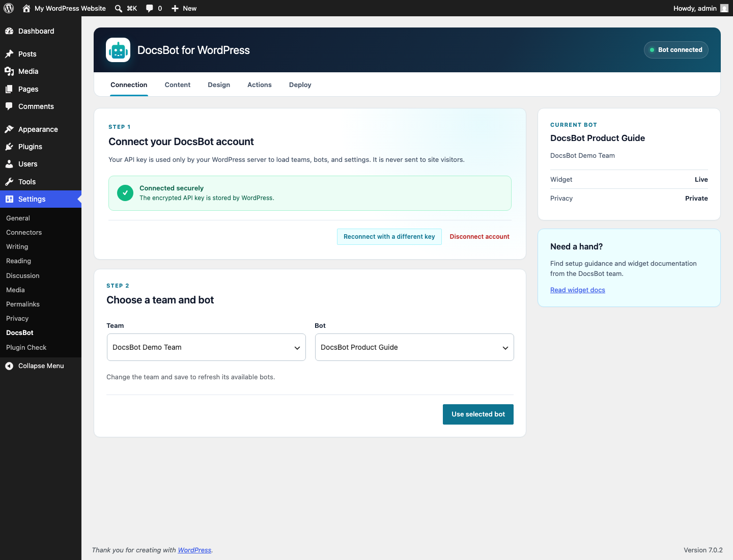Switch to the Connection tab
Image resolution: width=733 pixels, height=560 pixels.
pos(129,85)
